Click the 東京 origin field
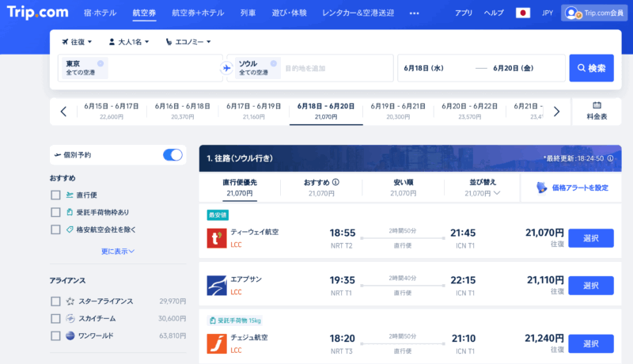Screen dimensions: 633x364 coord(140,68)
